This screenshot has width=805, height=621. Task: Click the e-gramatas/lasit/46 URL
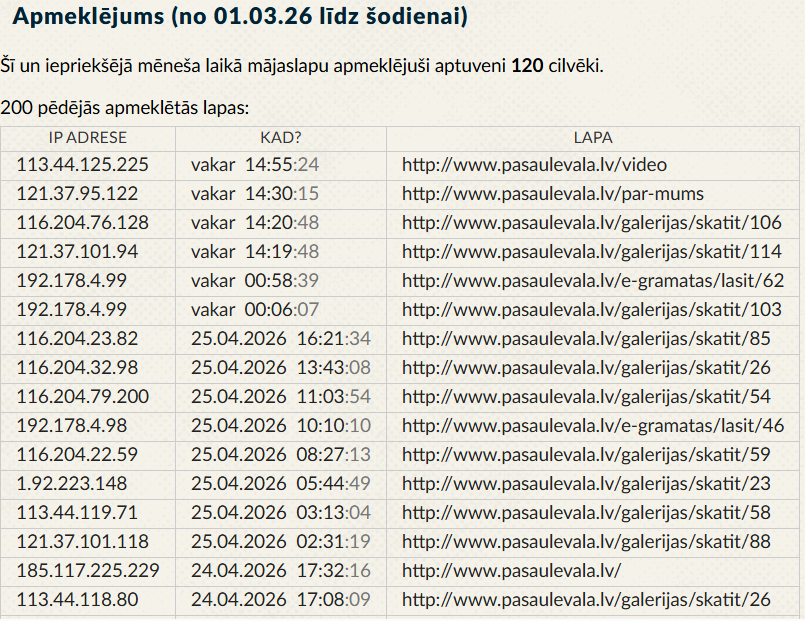tap(593, 425)
